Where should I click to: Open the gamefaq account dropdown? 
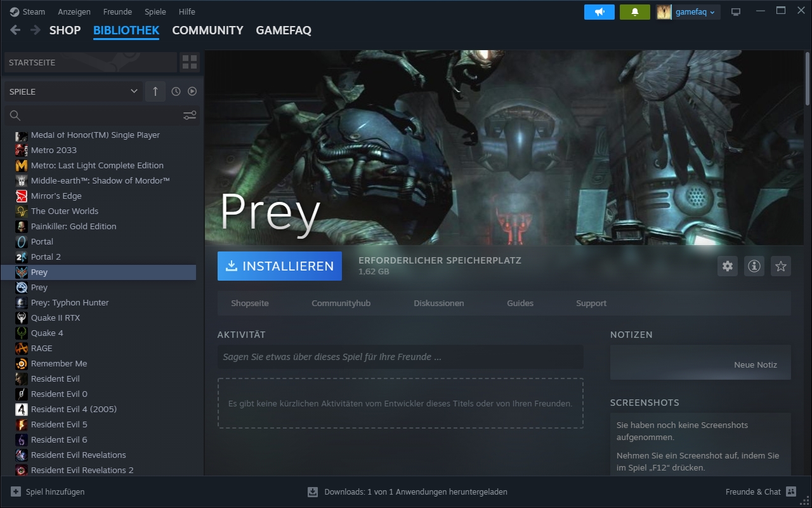pos(688,12)
